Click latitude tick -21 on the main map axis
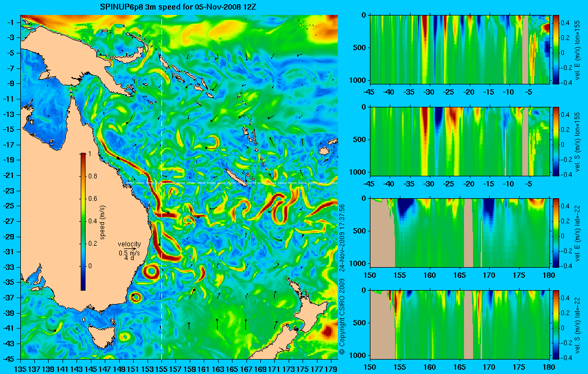The height and width of the screenshot is (374, 588). (9, 175)
